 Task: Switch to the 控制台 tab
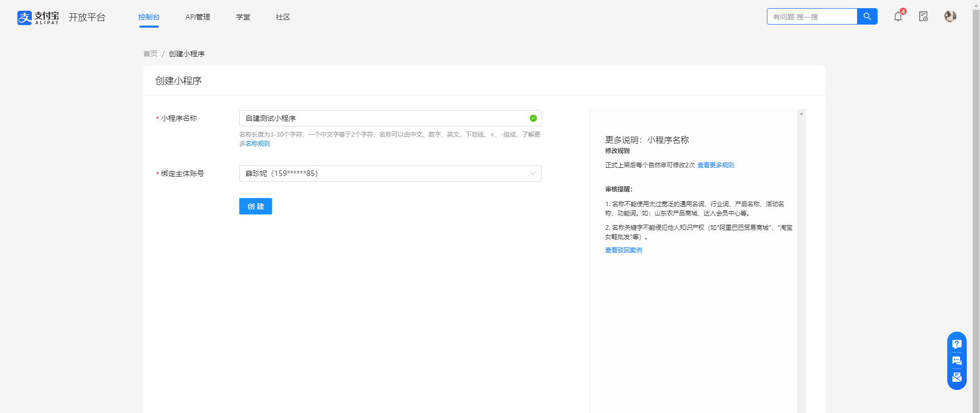point(149,17)
